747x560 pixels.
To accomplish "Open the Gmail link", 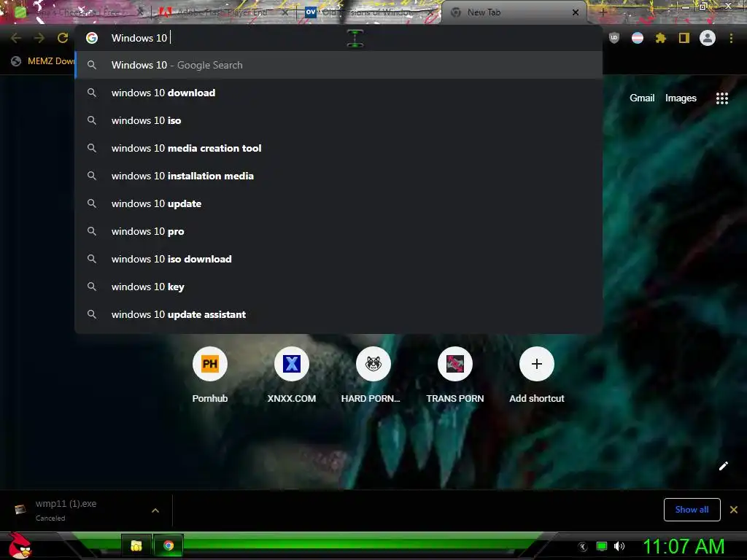I will 642,98.
